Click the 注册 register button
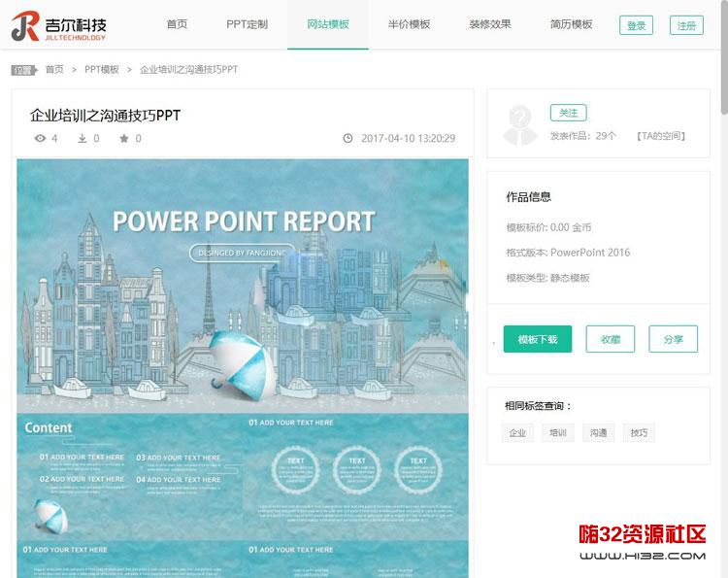Screen dimensions: 728x578 [686, 25]
